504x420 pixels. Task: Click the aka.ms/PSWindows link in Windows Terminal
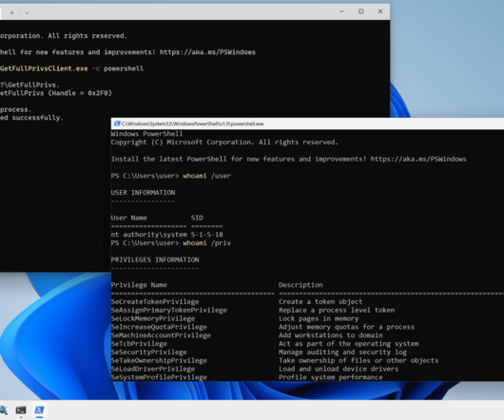click(207, 52)
